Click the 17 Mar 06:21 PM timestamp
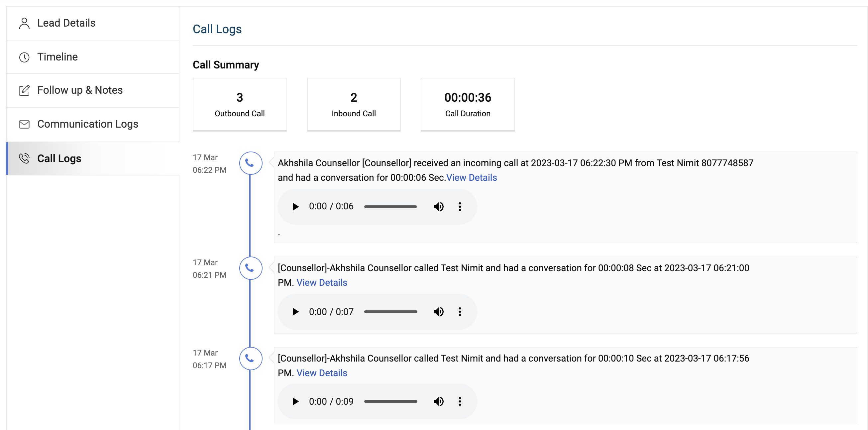 pos(209,269)
